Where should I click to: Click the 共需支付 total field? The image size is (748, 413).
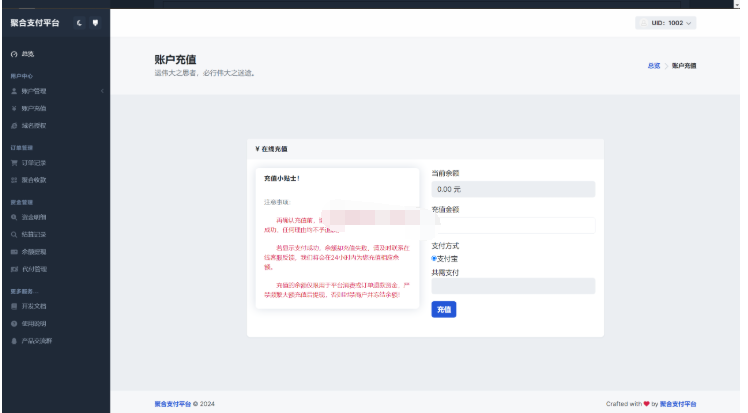(513, 286)
